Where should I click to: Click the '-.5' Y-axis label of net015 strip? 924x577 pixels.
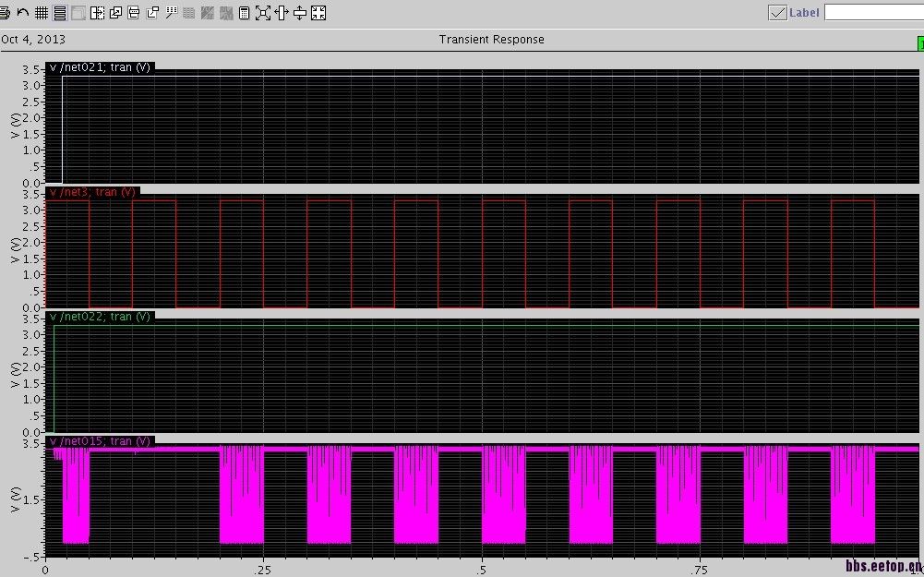point(31,557)
